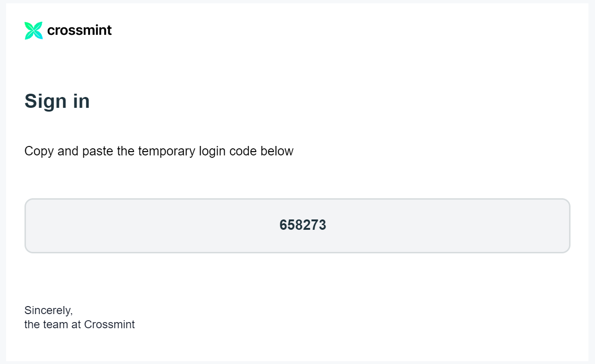The height and width of the screenshot is (364, 595).
Task: Click the last digit 3 of the code
Action: pyautogui.click(x=322, y=225)
